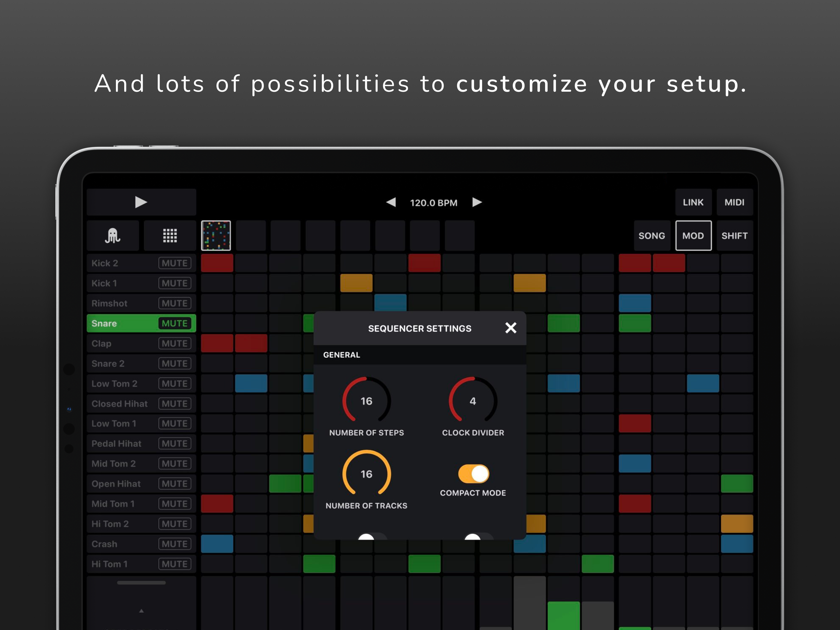Toggle Compact Mode switch off
The height and width of the screenshot is (630, 840).
[473, 474]
